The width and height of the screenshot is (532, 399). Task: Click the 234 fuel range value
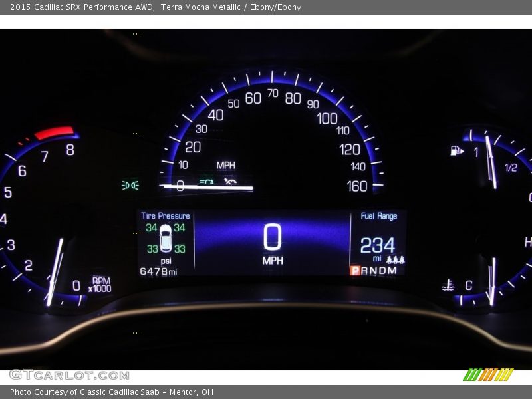(378, 245)
